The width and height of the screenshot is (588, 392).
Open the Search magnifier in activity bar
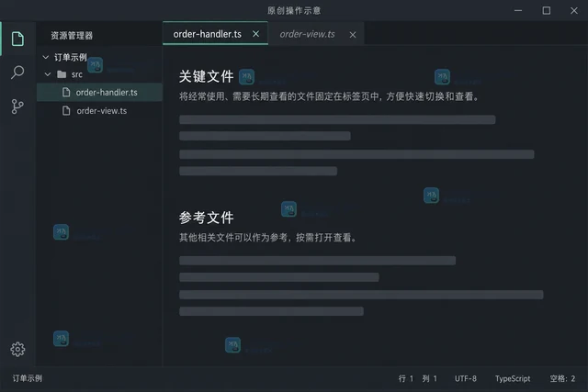(17, 73)
